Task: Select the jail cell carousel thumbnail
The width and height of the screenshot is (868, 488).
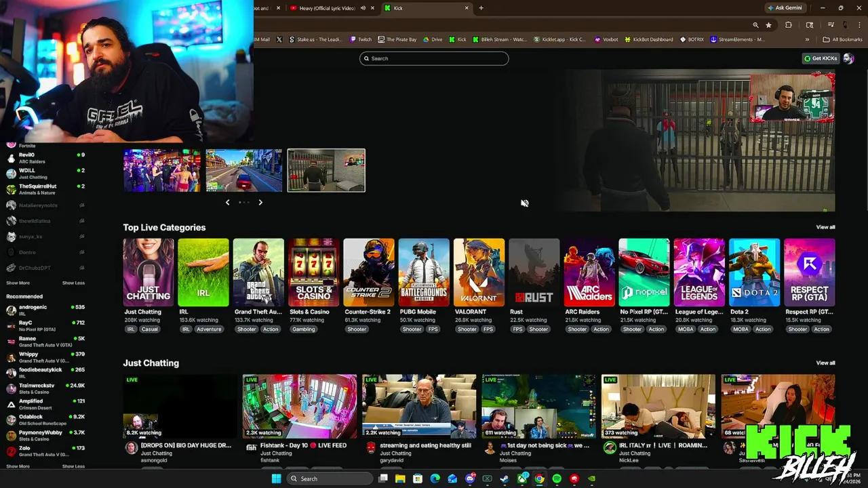Action: click(x=326, y=170)
